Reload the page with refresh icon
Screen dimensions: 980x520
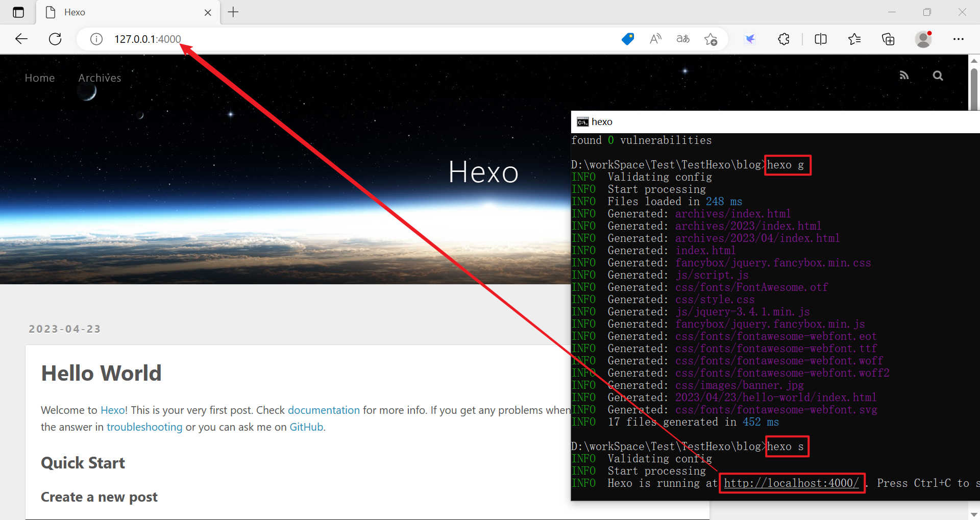55,39
